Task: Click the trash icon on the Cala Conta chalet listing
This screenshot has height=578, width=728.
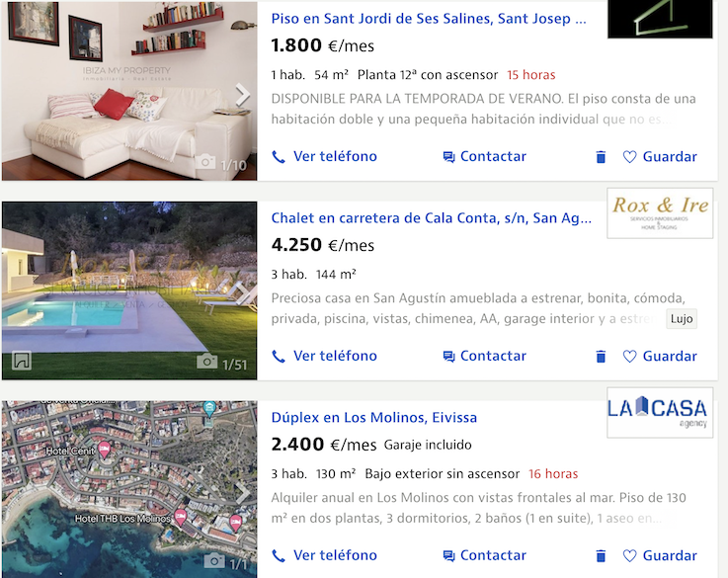Action: [x=601, y=356]
